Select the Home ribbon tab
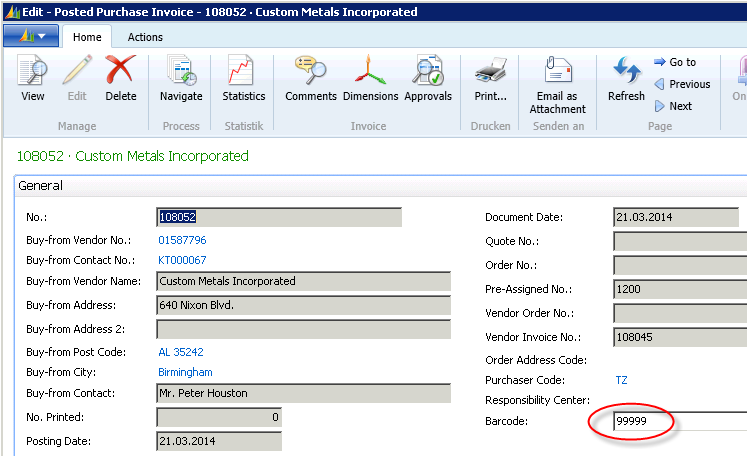The height and width of the screenshot is (456, 747). pos(87,37)
